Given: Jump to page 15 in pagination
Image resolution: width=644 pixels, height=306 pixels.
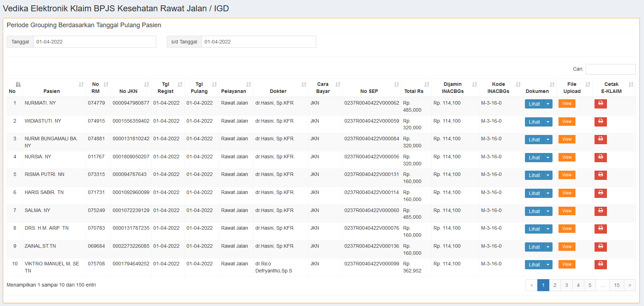Looking at the screenshot, I should 616,285.
